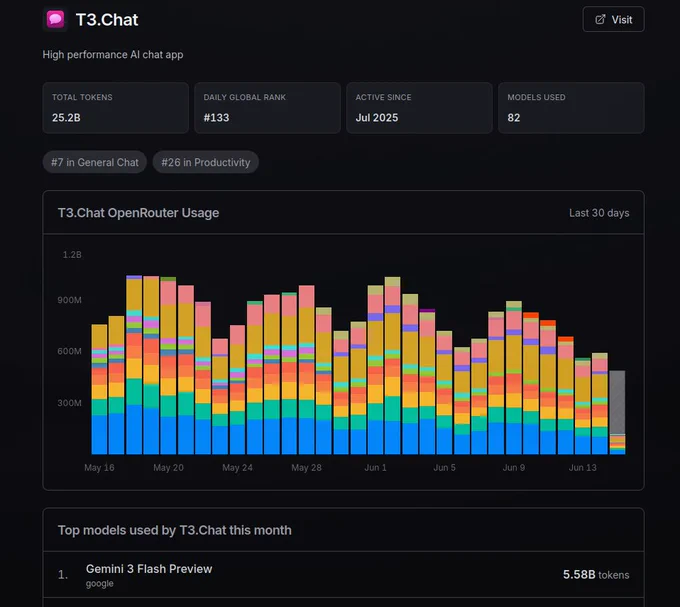This screenshot has width=680, height=607.
Task: Click the rank number '1.' in models list
Action: pos(63,575)
